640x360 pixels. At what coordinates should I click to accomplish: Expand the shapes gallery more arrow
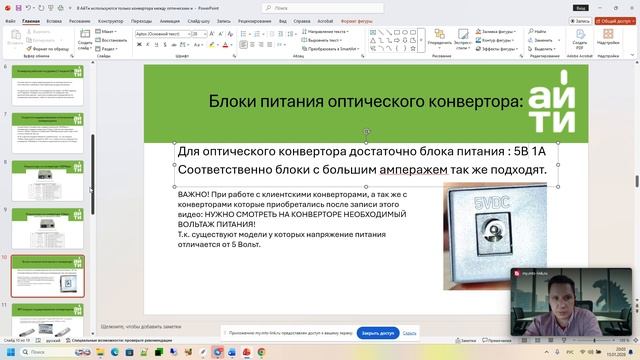pyautogui.click(x=421, y=40)
